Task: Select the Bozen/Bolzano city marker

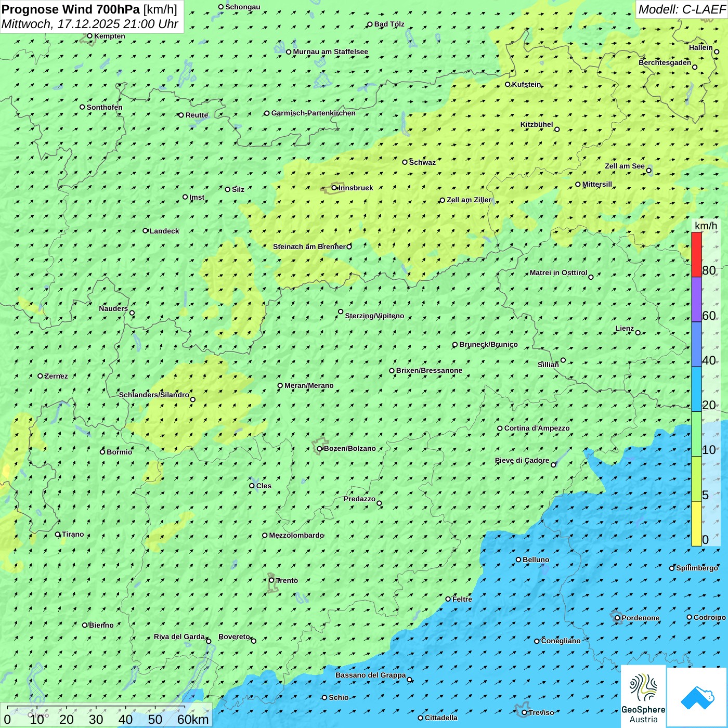Action: point(320,449)
